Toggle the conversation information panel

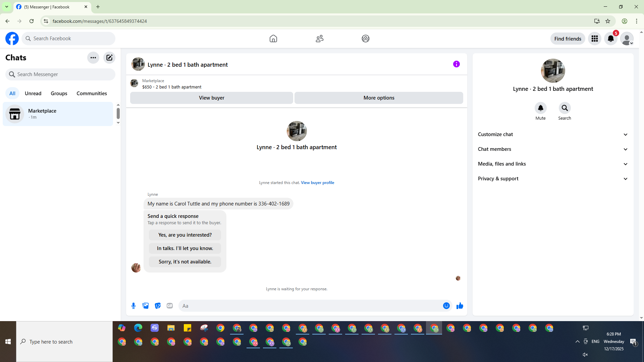[x=456, y=64]
